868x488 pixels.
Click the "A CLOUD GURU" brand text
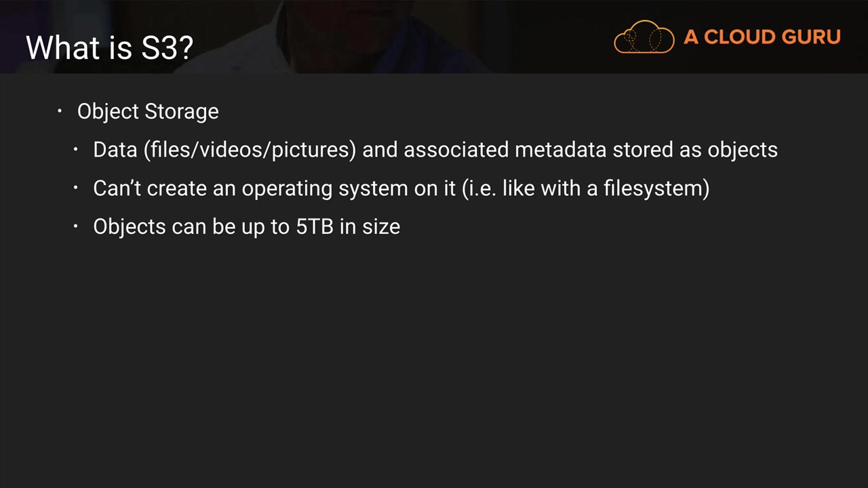pyautogui.click(x=762, y=37)
